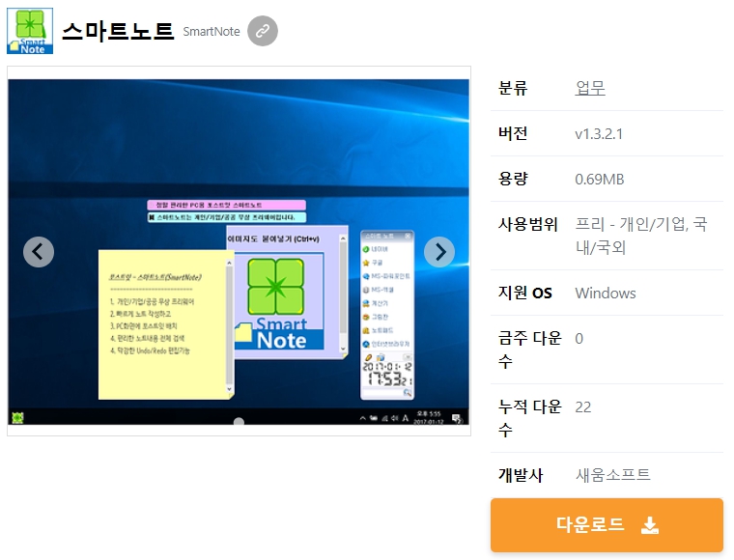The image size is (734, 560).
Task: Click the 개발사 label
Action: (521, 474)
